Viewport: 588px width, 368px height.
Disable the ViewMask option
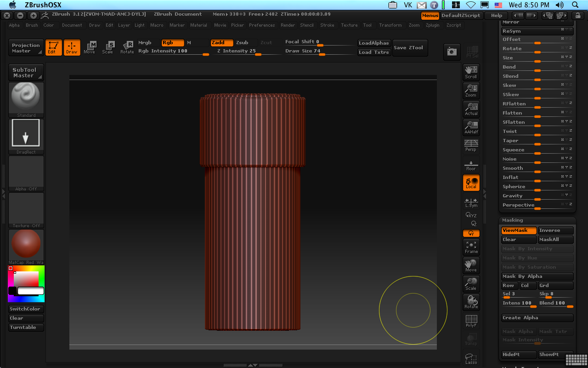tap(519, 230)
